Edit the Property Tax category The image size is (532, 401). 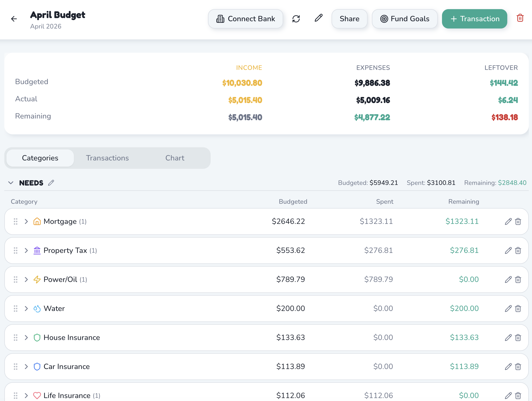[508, 250]
